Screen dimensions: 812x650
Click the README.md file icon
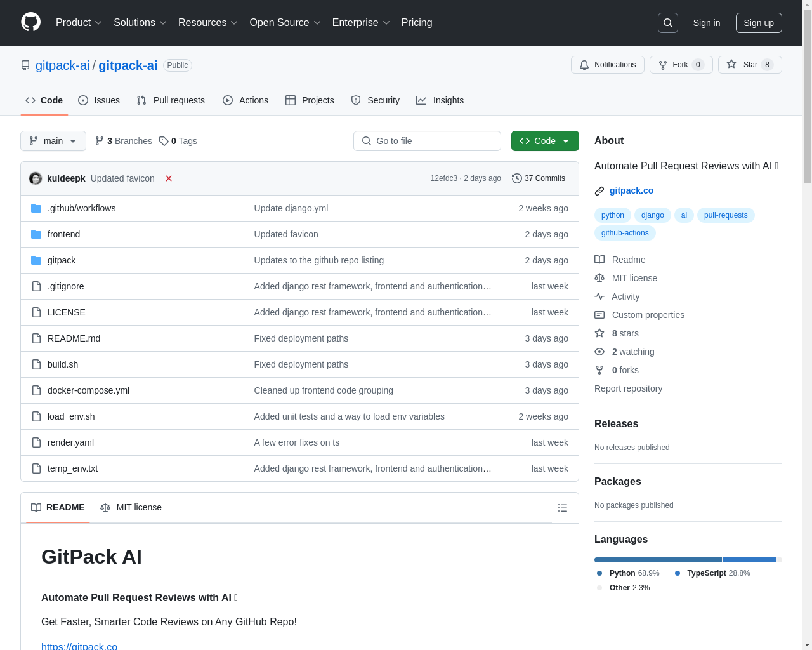click(36, 338)
